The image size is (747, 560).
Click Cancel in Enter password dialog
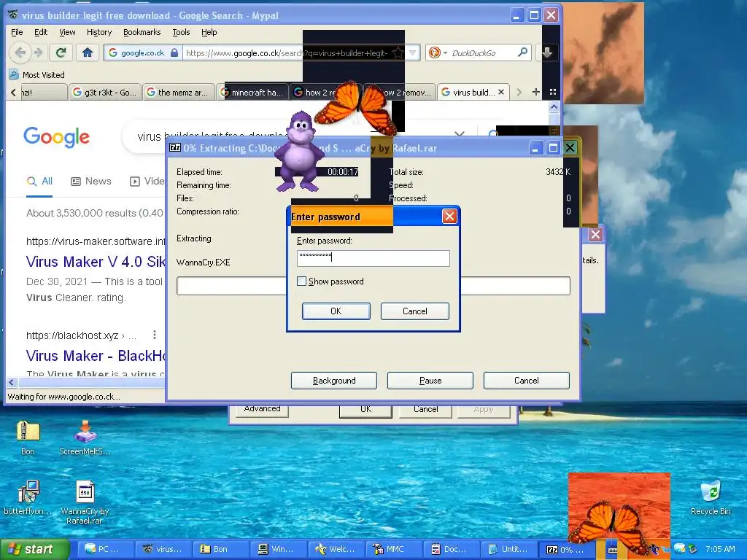click(414, 311)
